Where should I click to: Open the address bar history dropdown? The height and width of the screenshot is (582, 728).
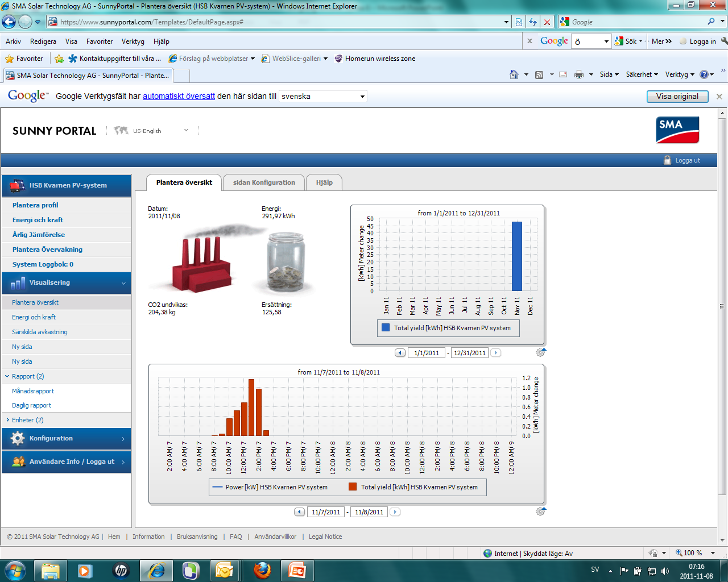[506, 22]
